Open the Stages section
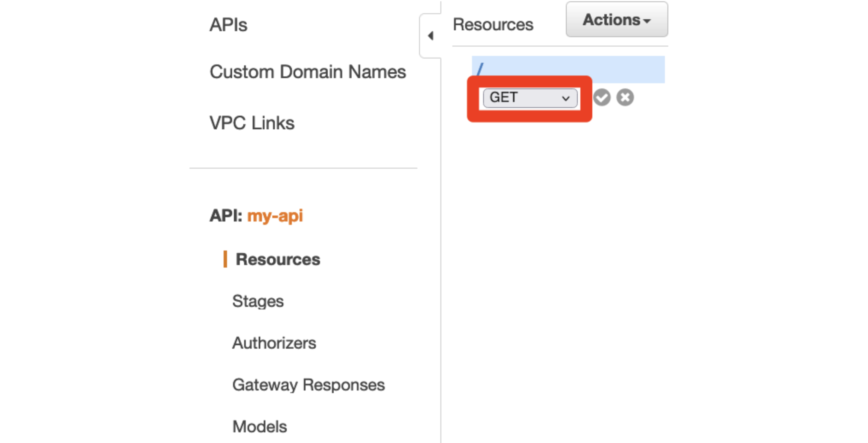This screenshot has width=868, height=443. click(x=258, y=301)
